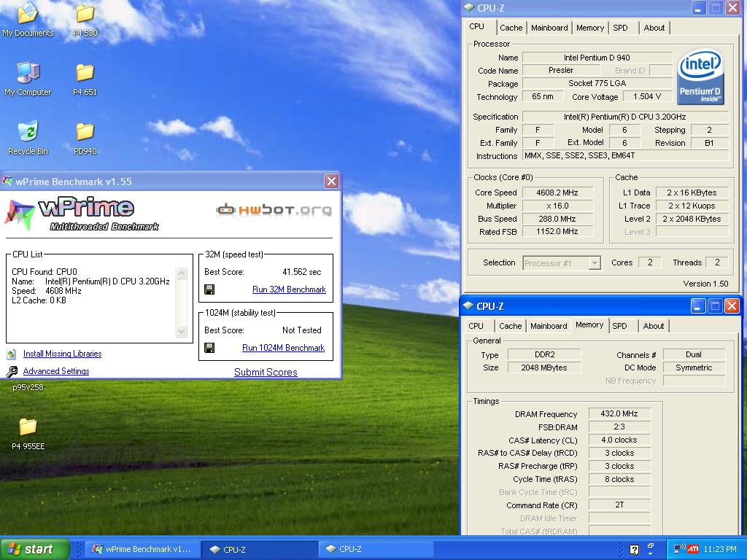Click the floppy save icon for 1024M score
Screen dimensions: 747x560
pyautogui.click(x=209, y=348)
